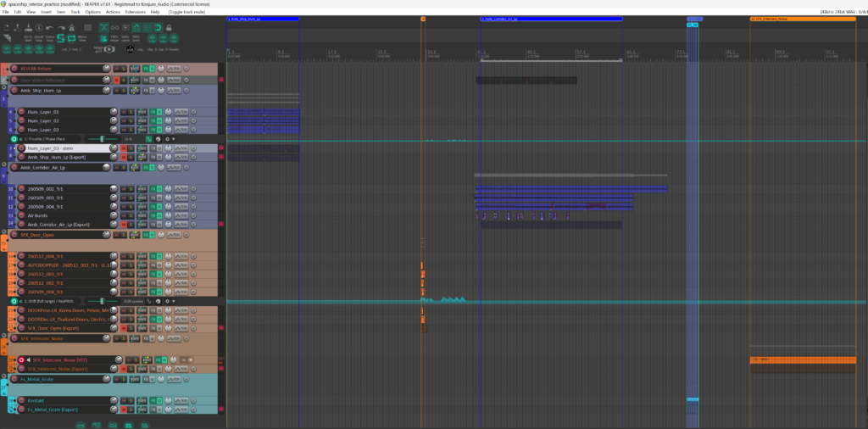Image resolution: width=868 pixels, height=429 pixels.
Task: Solo the Air Bursts track
Action: [131, 215]
